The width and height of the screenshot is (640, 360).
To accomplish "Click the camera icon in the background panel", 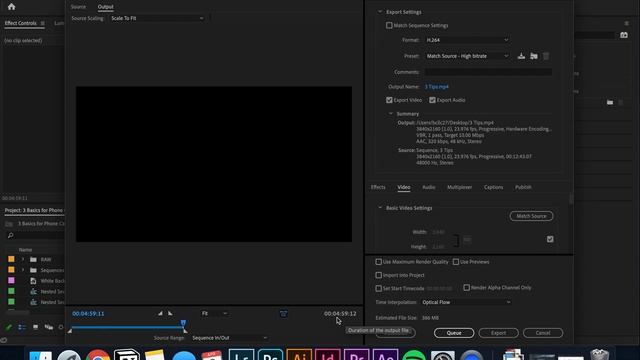I will [x=624, y=35].
